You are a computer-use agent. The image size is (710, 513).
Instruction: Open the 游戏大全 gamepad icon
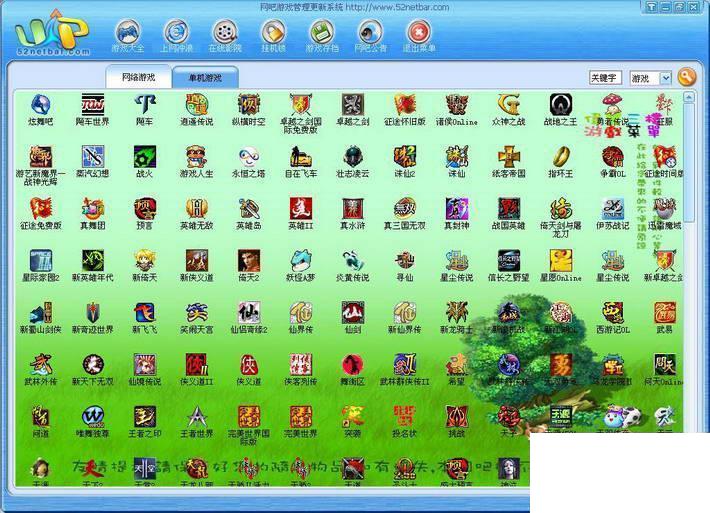coord(128,32)
